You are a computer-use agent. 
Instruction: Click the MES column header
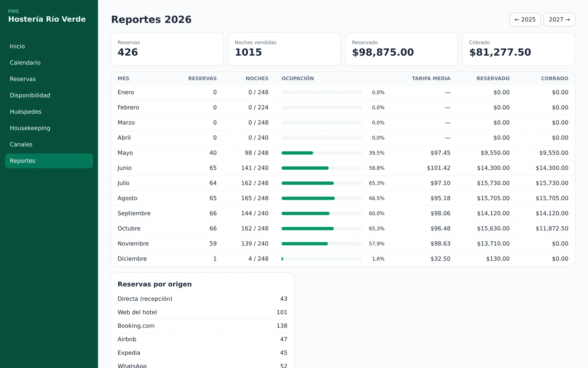tap(123, 78)
